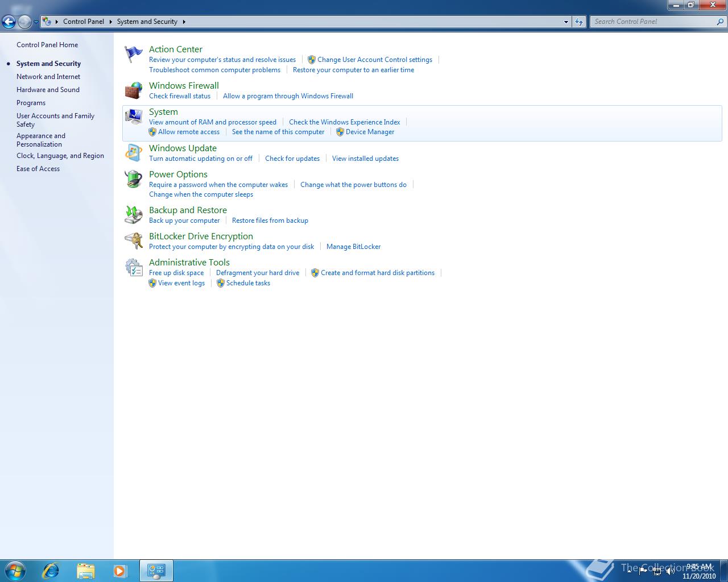Click the System computer icon
Viewport: 728px width, 582px height.
pos(134,117)
